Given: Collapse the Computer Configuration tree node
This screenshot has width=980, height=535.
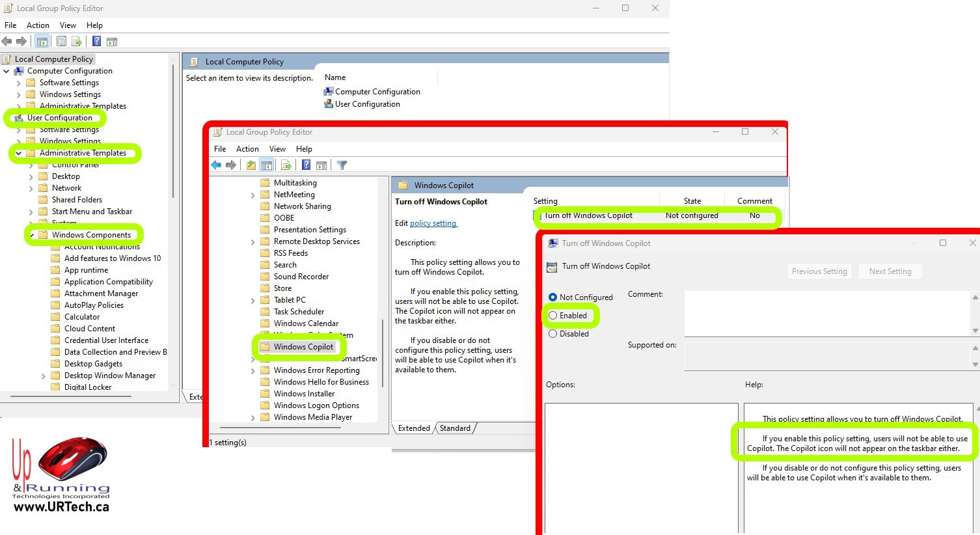Looking at the screenshot, I should point(7,71).
